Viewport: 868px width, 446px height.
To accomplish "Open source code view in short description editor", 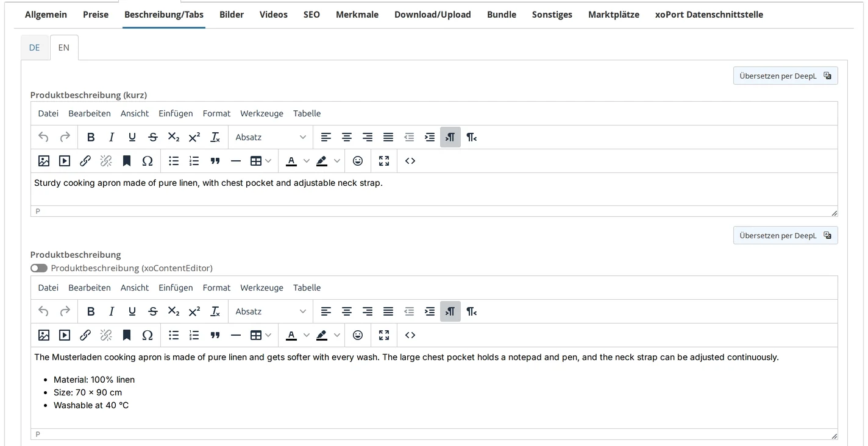I will 410,161.
